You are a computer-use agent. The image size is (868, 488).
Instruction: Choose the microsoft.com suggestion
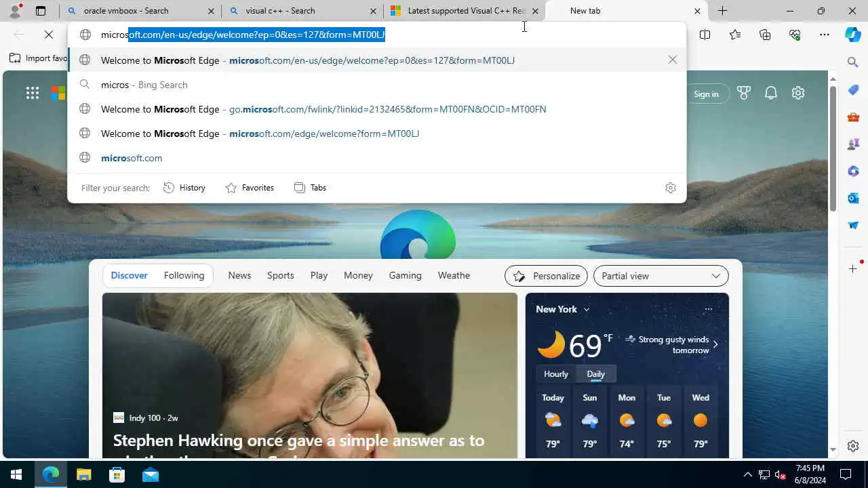click(x=377, y=158)
